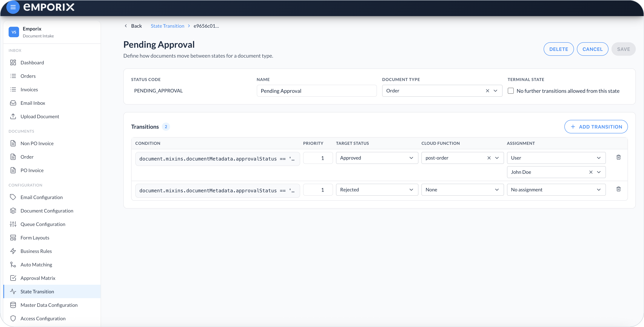Screen dimensions: 644x327
Task: Click the Non PO Invoice file icon
Action: click(13, 143)
